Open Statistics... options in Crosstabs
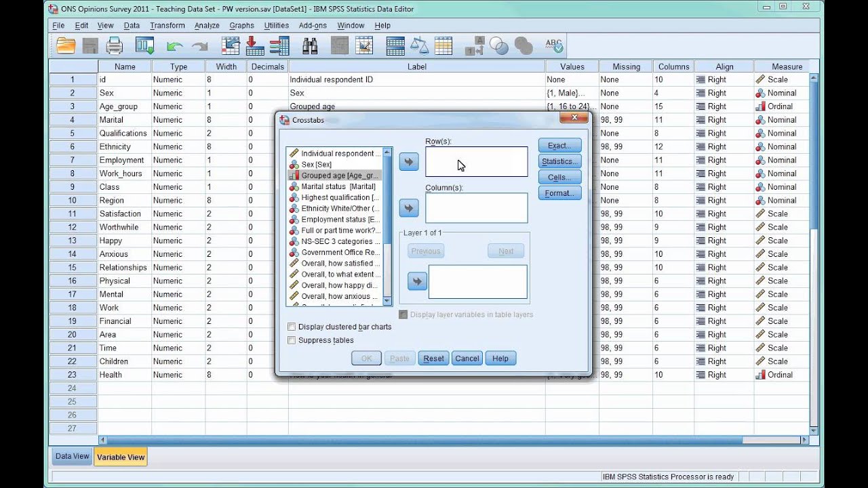Viewport: 868px width, 488px height. pyautogui.click(x=559, y=161)
